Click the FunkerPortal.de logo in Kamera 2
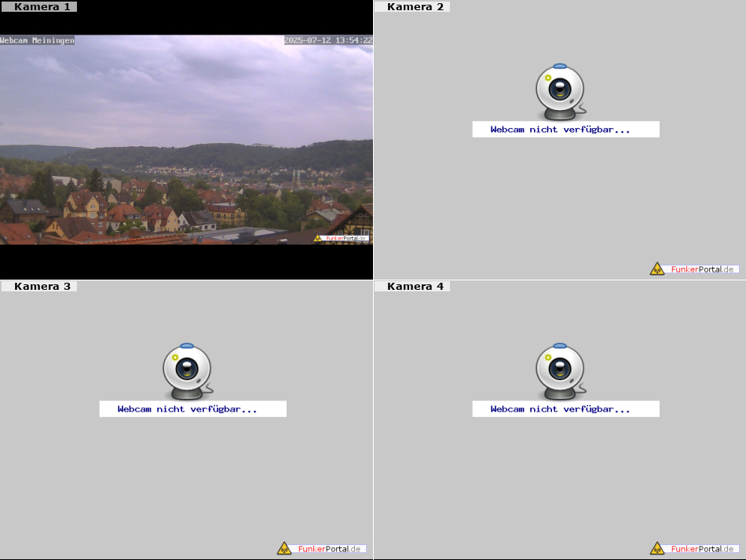746x560 pixels. coord(695,269)
